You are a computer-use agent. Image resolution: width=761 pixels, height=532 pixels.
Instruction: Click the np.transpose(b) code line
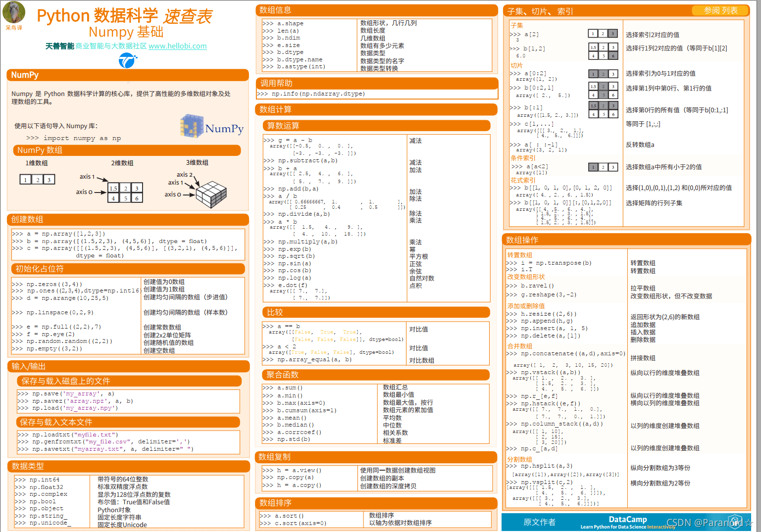pos(549,263)
